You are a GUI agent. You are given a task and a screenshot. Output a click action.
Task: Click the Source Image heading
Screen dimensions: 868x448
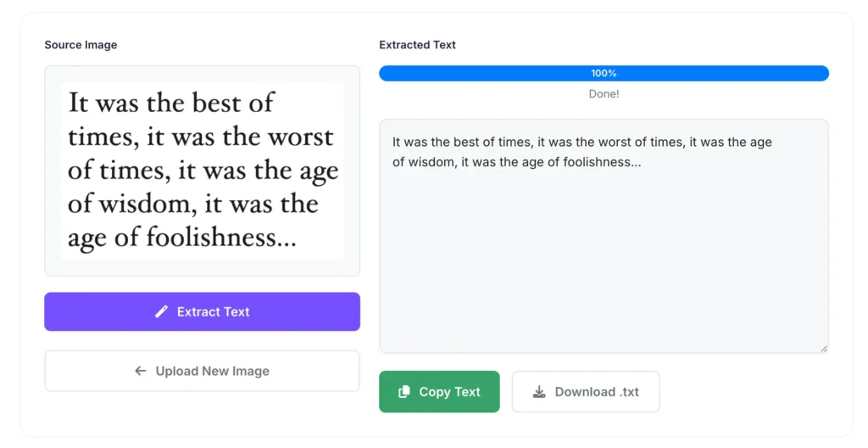[x=81, y=45]
